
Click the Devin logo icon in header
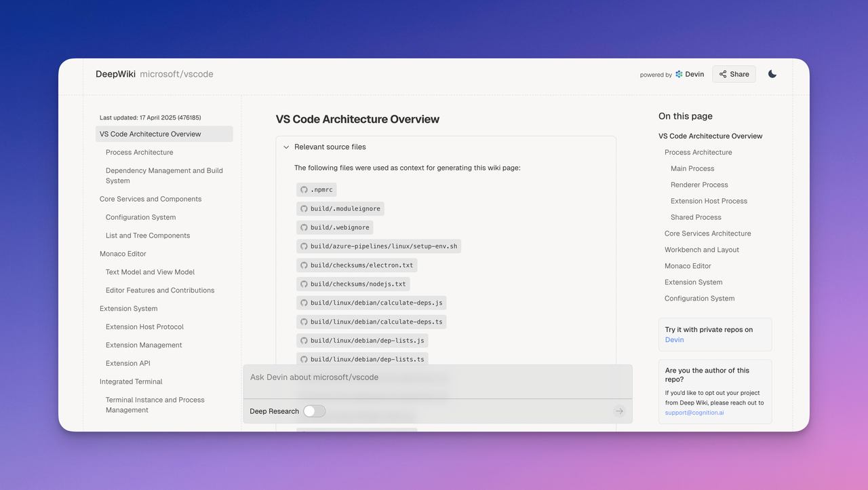tap(679, 74)
